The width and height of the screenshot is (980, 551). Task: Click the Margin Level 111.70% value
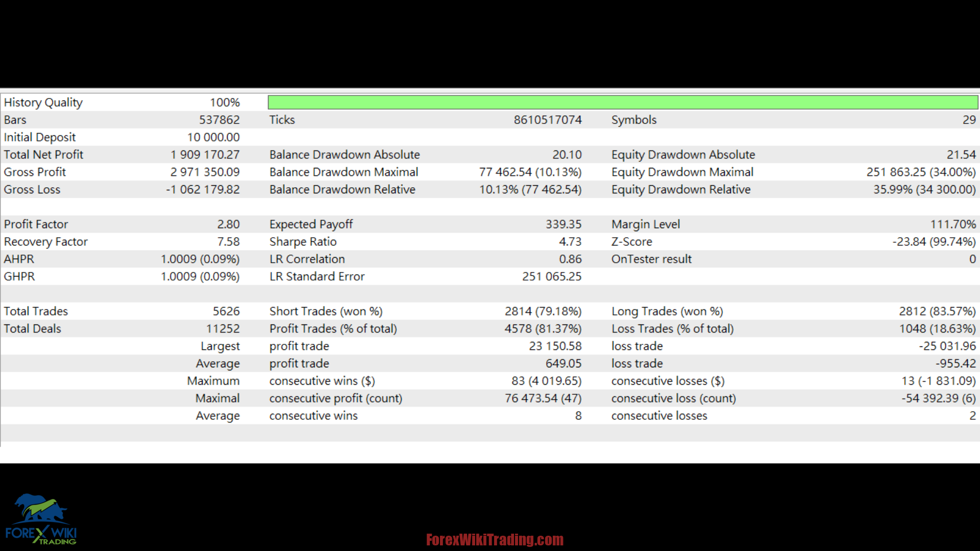click(x=952, y=224)
